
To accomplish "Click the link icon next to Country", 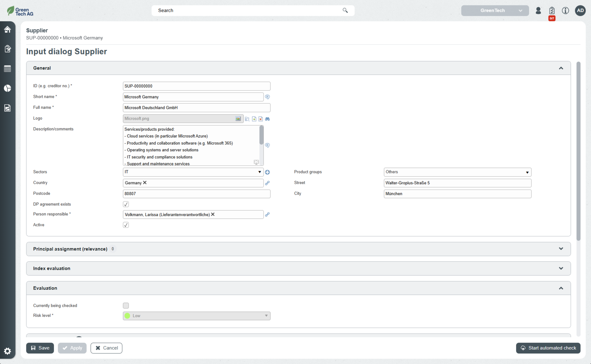I will coord(267,183).
